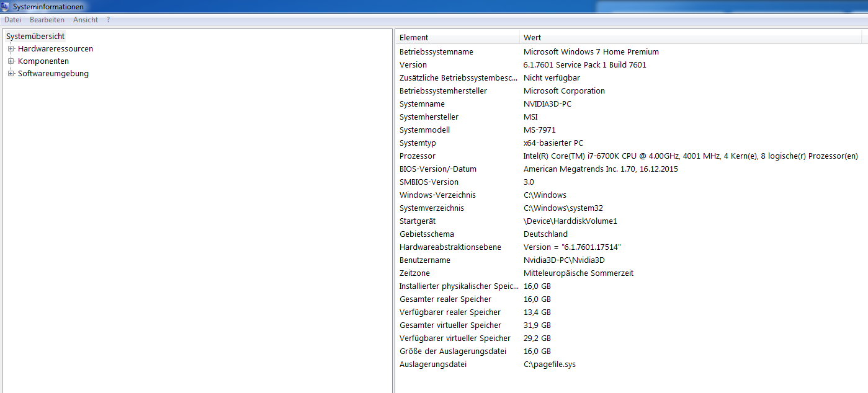Click the Nicht verfügbar value
Image resolution: width=868 pixels, height=393 pixels.
point(552,78)
